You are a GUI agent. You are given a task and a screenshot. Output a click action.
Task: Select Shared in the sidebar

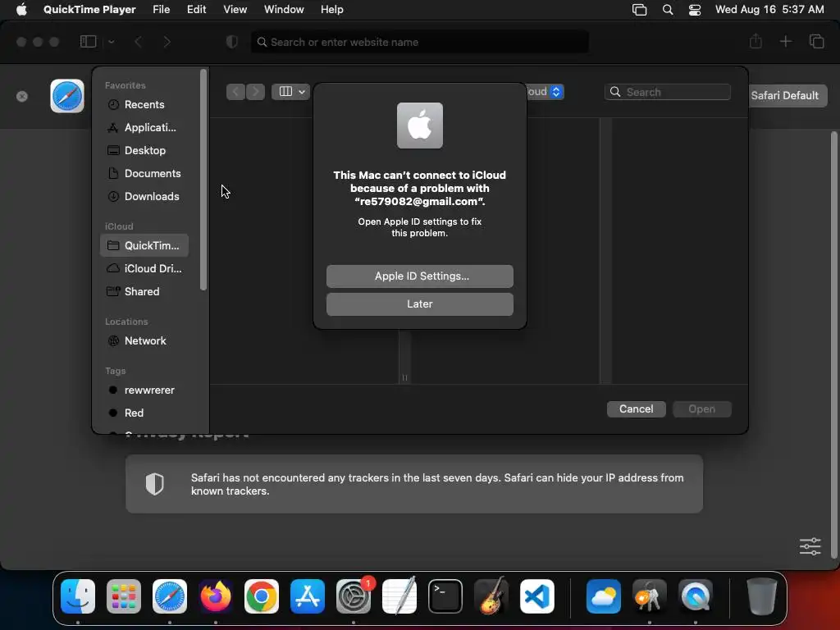click(x=144, y=291)
